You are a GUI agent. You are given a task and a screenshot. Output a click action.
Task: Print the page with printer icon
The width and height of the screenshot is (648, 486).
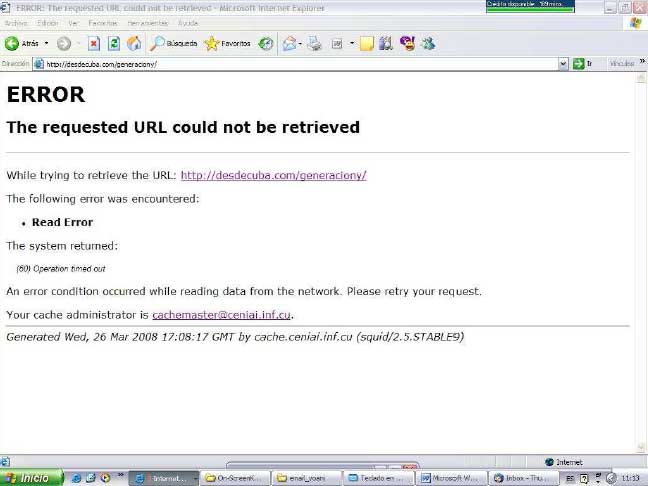[x=315, y=43]
